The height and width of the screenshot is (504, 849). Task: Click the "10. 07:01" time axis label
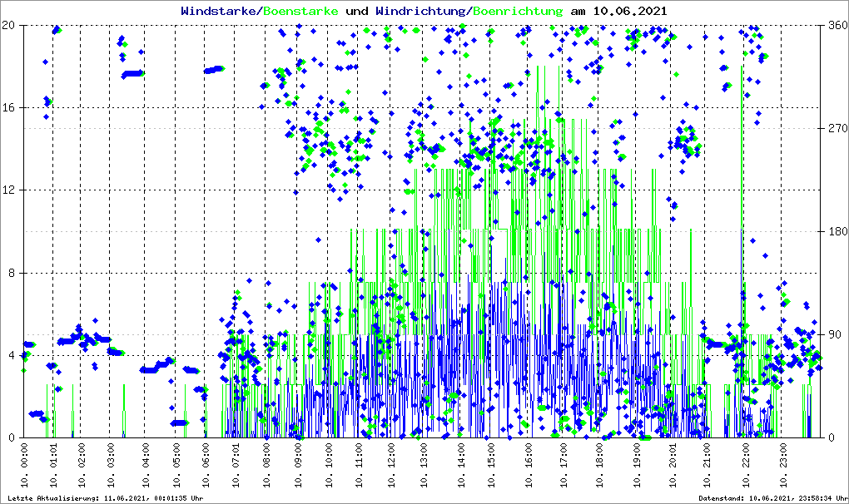[236, 466]
